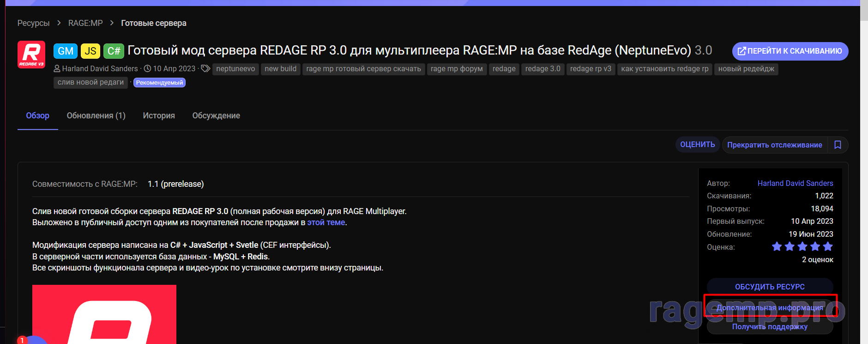Viewport: 868px width, 344px height.
Task: Click the 2 оценок ratings count
Action: click(x=818, y=259)
